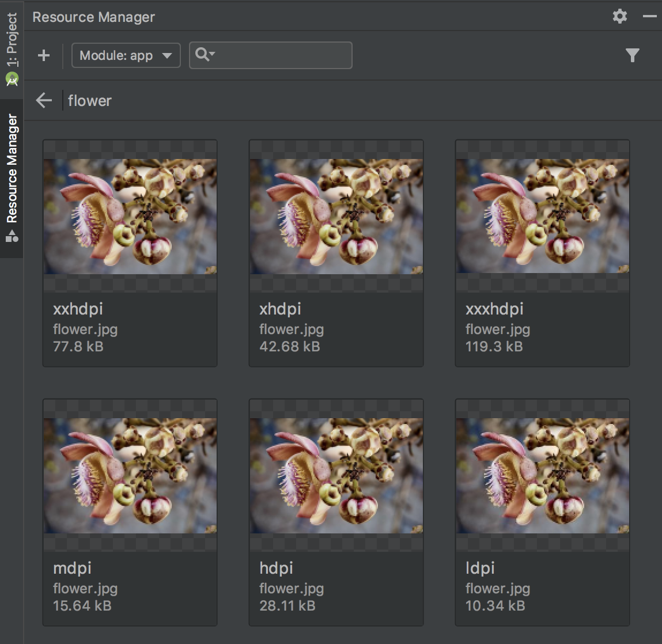Click the Resource Manager shapes icon in sidebar

[x=12, y=236]
